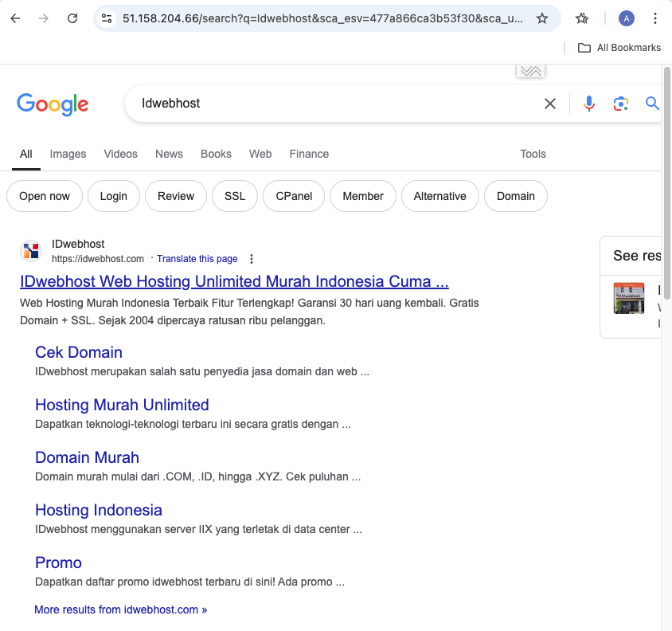Apply the CPanel filter chip
This screenshot has height=631, width=672.
(294, 196)
